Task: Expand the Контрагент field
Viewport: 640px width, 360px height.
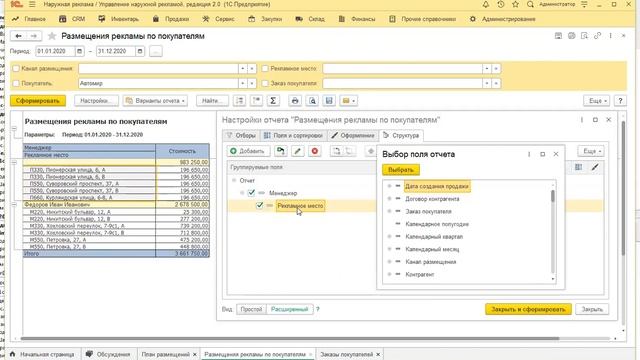Action: [389, 275]
